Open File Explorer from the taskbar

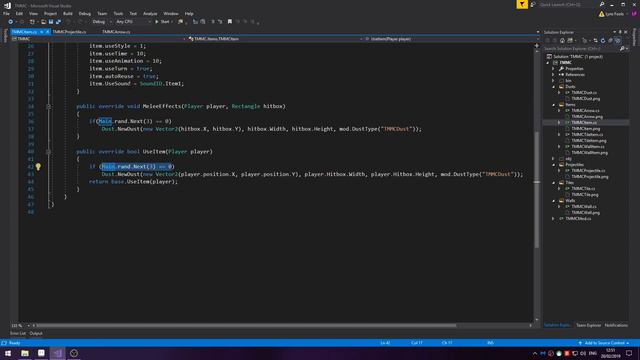[25, 353]
